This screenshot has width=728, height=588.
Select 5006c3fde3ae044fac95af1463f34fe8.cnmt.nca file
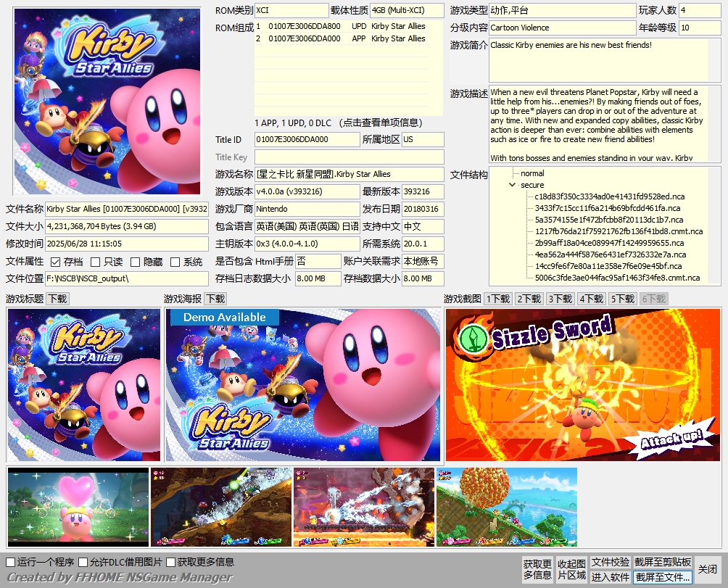coord(617,278)
